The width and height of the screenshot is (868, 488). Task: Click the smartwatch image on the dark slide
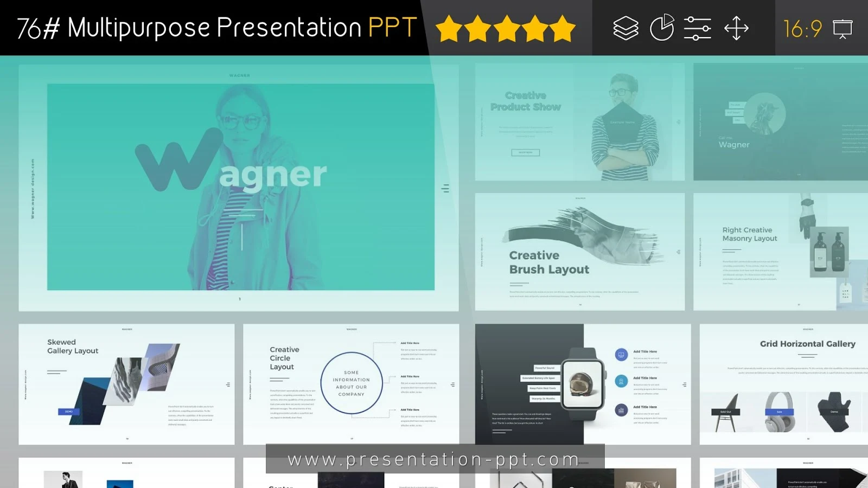pos(584,384)
